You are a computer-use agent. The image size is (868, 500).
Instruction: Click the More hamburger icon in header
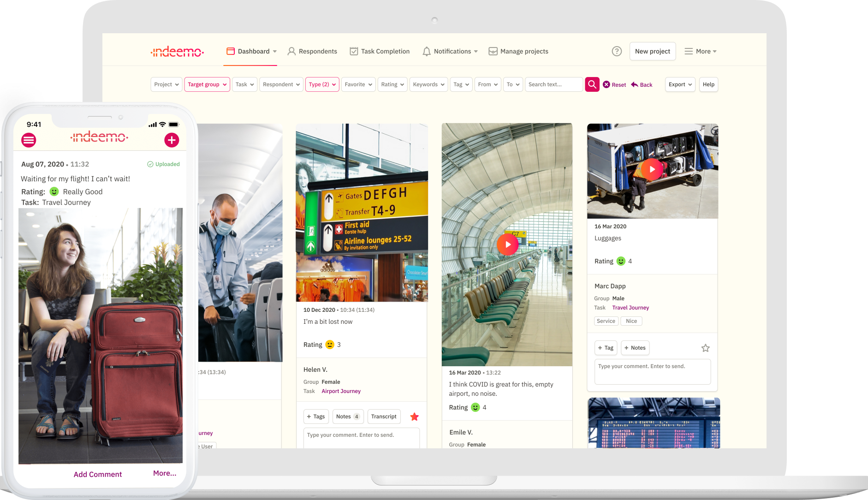point(689,51)
